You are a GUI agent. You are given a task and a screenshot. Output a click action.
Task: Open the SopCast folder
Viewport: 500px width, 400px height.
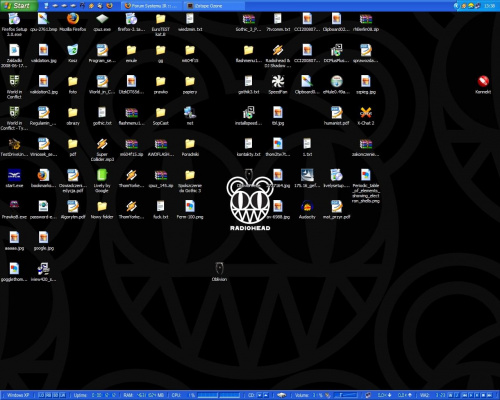[161, 116]
